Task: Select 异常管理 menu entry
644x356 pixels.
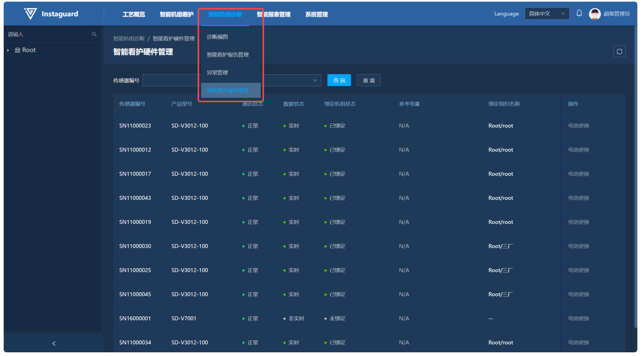Action: [x=217, y=73]
